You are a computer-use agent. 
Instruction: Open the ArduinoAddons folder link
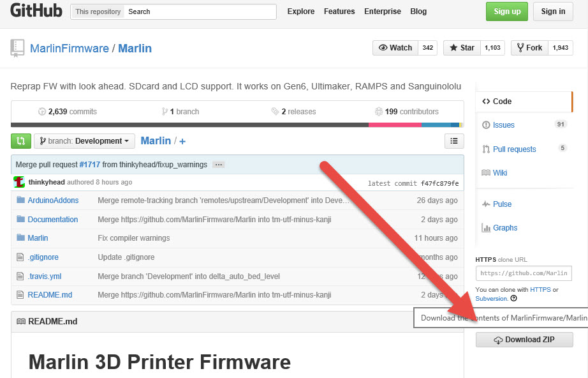click(53, 200)
